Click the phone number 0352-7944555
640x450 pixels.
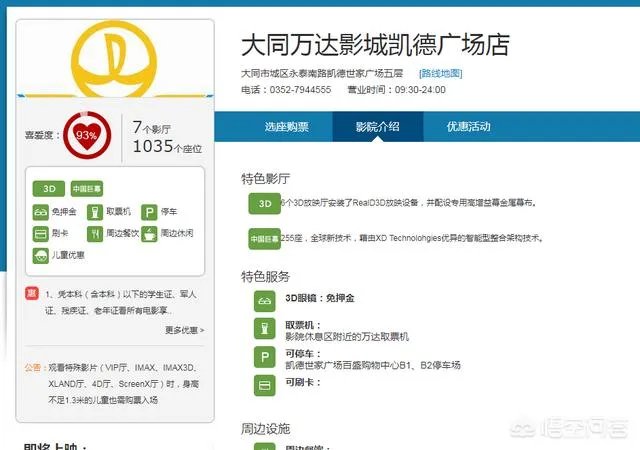300,90
